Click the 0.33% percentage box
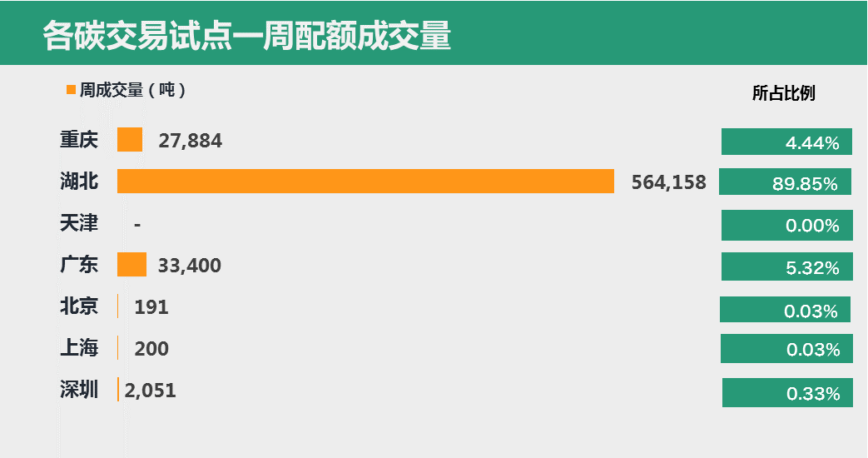Screen dimensions: 868x458 [x=786, y=392]
